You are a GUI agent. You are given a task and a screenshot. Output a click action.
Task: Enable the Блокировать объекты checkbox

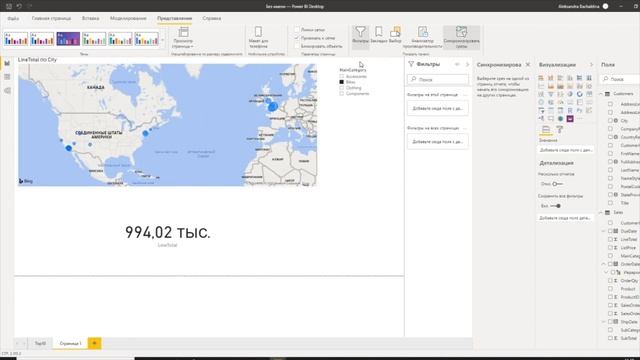click(x=297, y=46)
